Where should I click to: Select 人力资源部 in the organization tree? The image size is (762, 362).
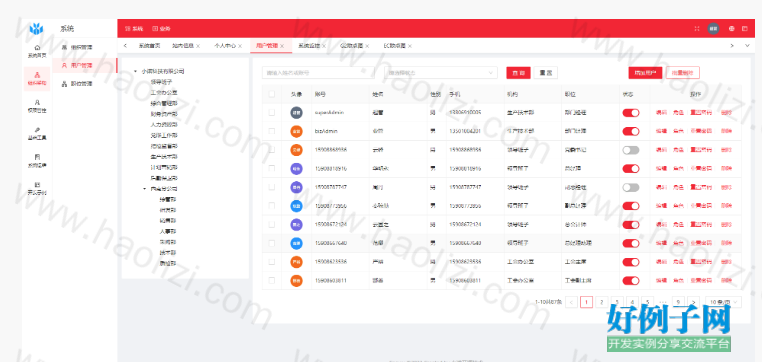pyautogui.click(x=164, y=124)
